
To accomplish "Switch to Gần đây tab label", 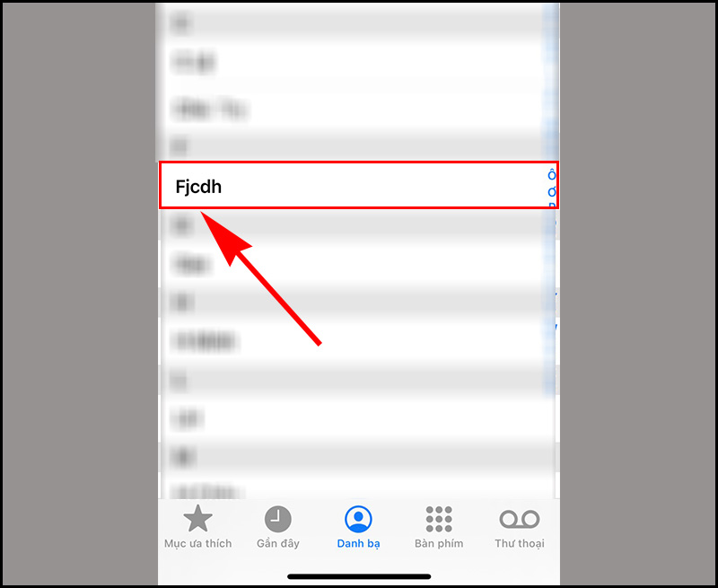I will click(x=278, y=544).
